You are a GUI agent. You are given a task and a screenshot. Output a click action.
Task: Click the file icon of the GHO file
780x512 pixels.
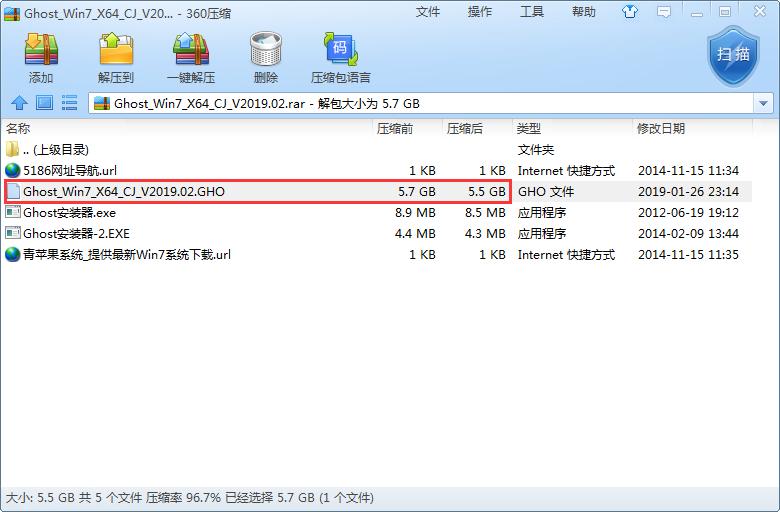click(x=13, y=191)
